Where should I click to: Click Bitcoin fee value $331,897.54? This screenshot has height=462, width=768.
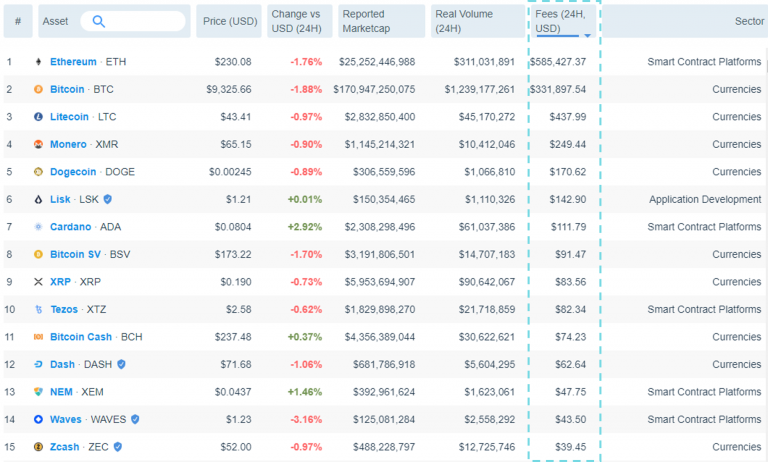click(x=558, y=89)
